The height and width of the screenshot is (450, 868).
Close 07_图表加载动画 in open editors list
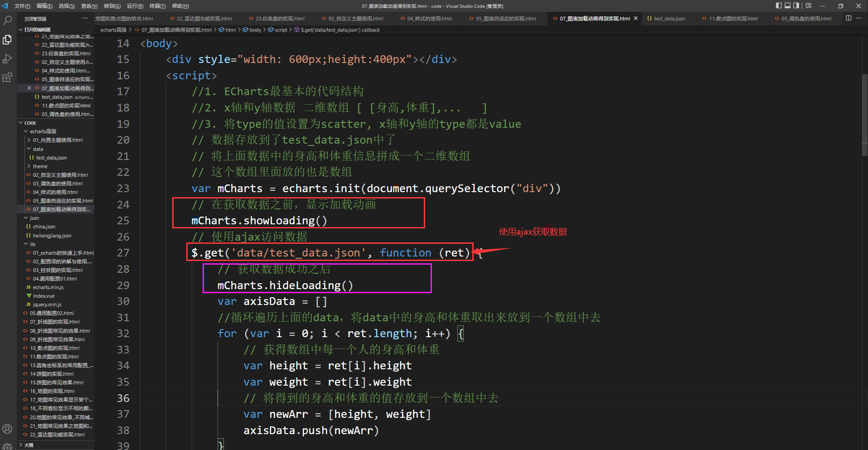point(29,88)
